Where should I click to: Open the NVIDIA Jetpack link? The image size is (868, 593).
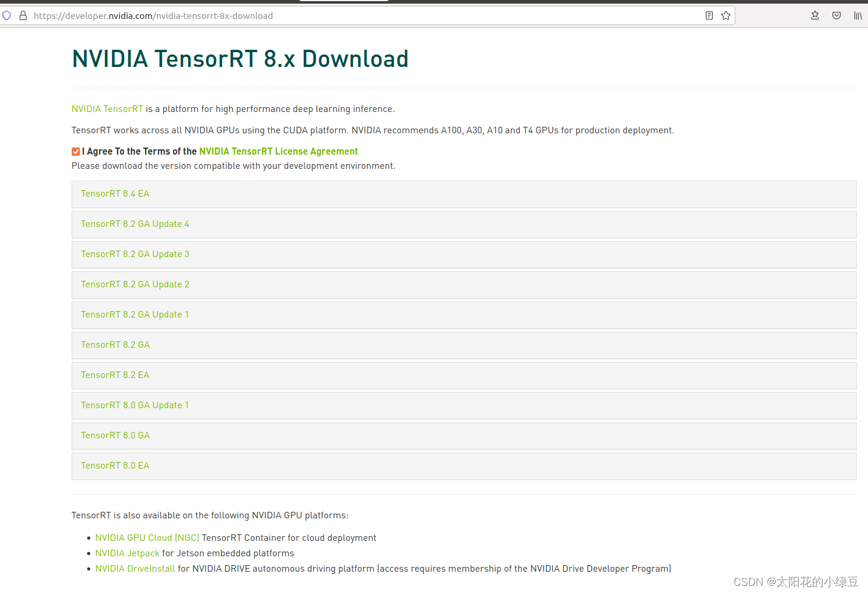[x=127, y=553]
